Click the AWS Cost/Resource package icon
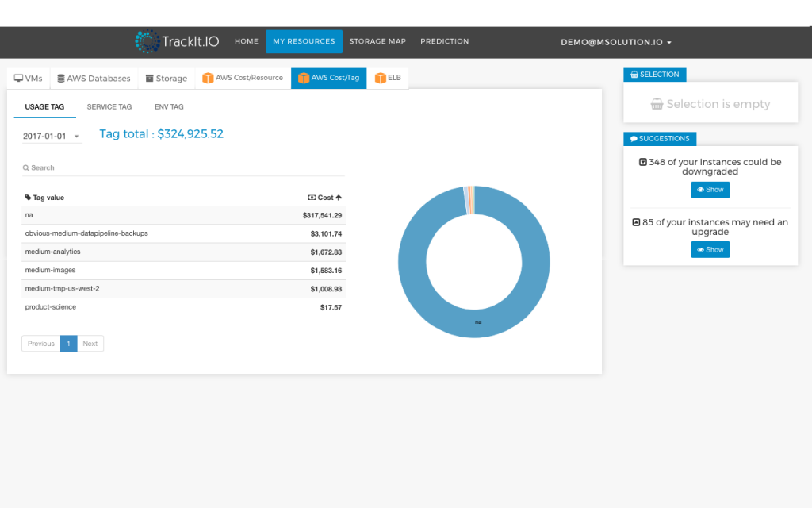The width and height of the screenshot is (812, 508). [x=210, y=78]
